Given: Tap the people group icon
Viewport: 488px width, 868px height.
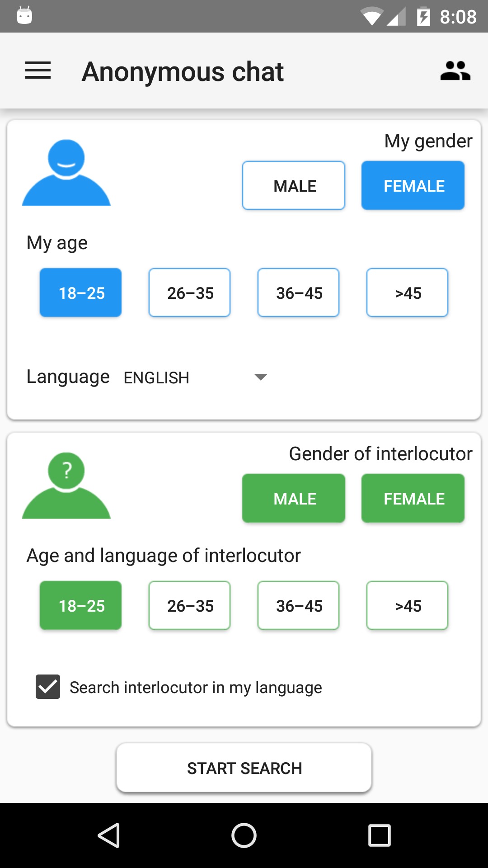Looking at the screenshot, I should (455, 71).
